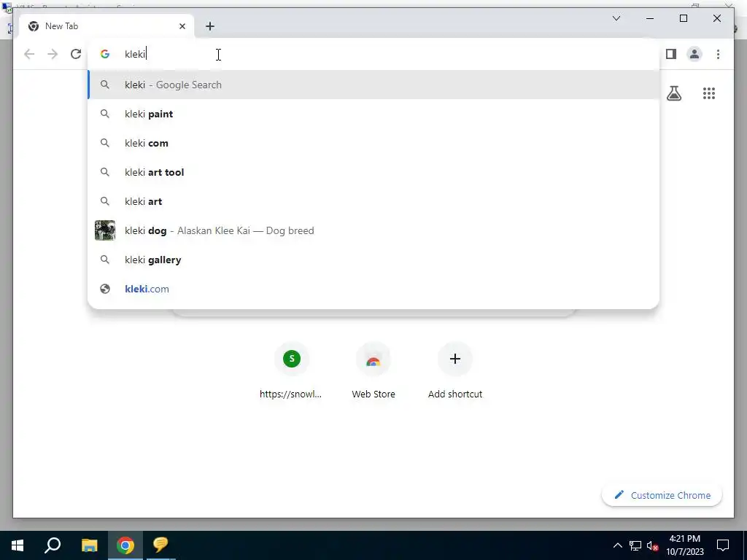The height and width of the screenshot is (560, 747).
Task: Click the back navigation arrow
Action: point(29,54)
